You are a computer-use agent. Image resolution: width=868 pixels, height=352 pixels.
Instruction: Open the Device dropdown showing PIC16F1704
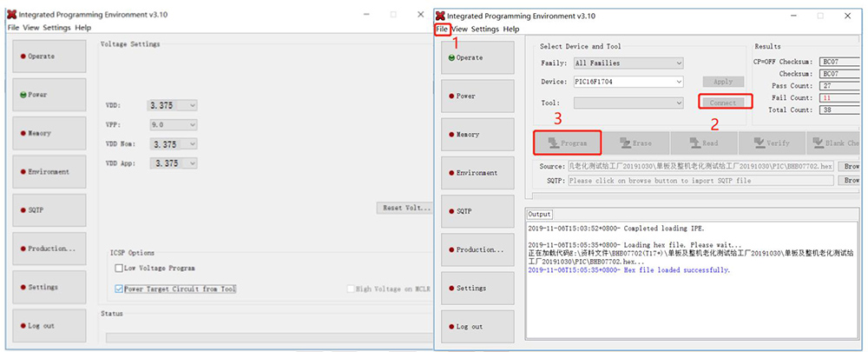[628, 82]
